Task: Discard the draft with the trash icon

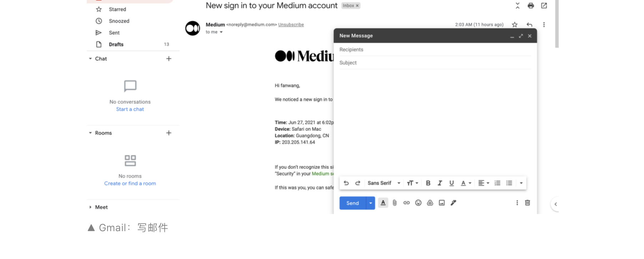Action: click(x=527, y=203)
